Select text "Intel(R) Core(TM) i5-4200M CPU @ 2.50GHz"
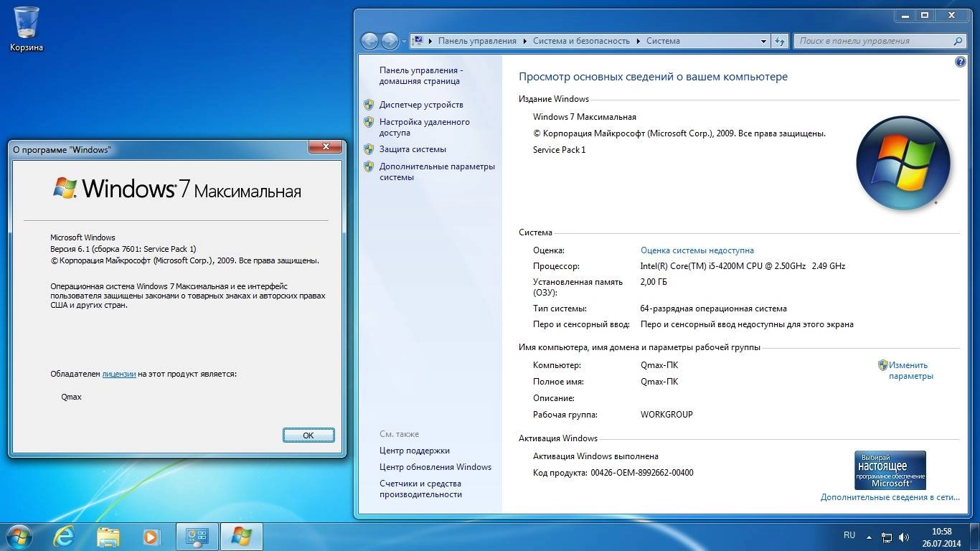980x551 pixels. tap(723, 266)
